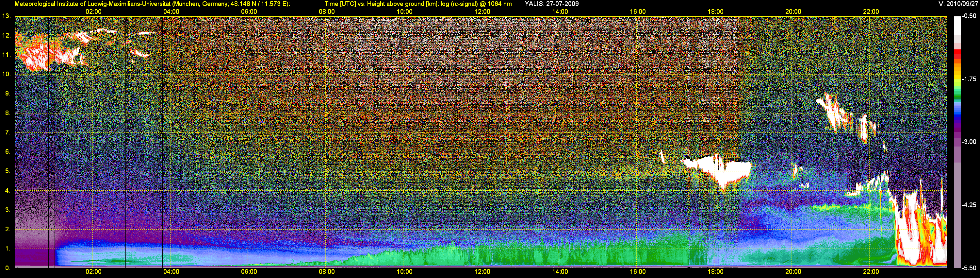This screenshot has width=980, height=278.
Task: Click the 02:00 label on the top time axis
Action: click(x=93, y=12)
